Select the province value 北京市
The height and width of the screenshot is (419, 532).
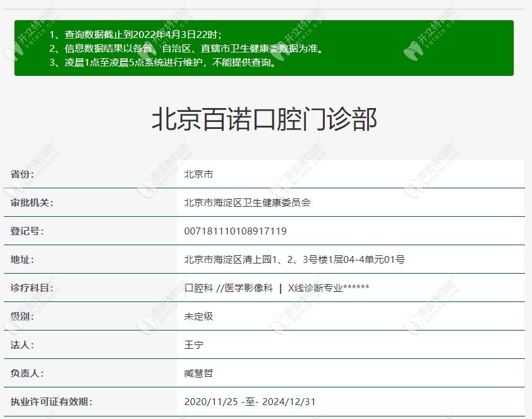pyautogui.click(x=198, y=174)
